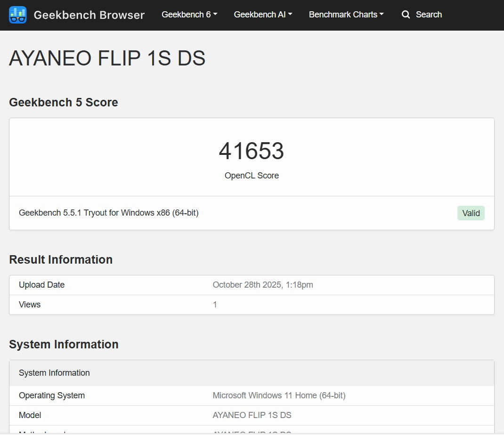
Task: Click the System Information section heading
Action: coord(64,344)
